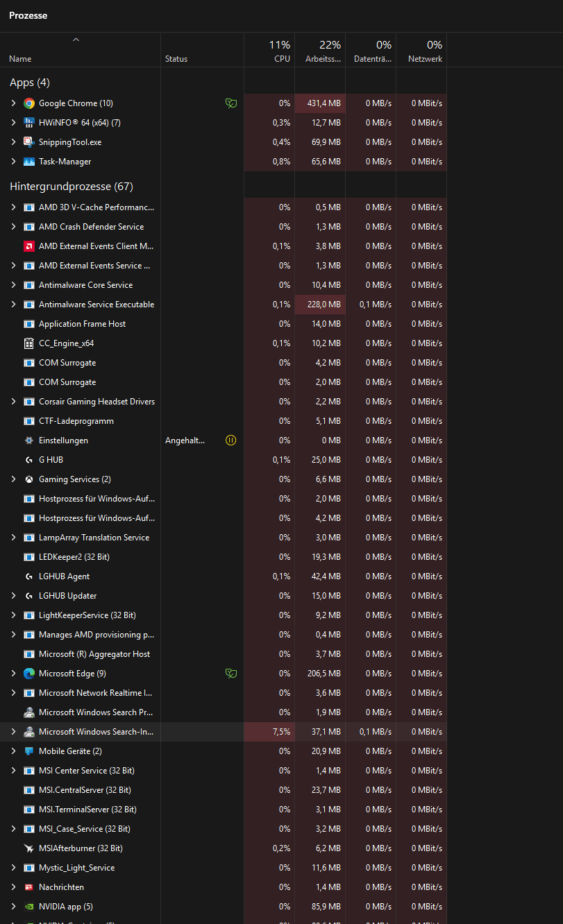The image size is (563, 924).
Task: Click the HWiNFO 64 app icon
Action: click(x=29, y=123)
